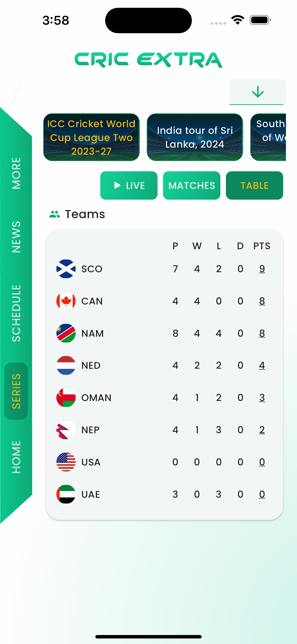Click the Teams people icon

pyautogui.click(x=55, y=214)
